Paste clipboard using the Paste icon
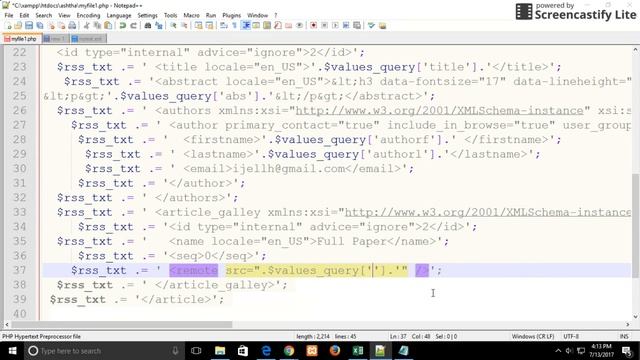 [108, 26]
